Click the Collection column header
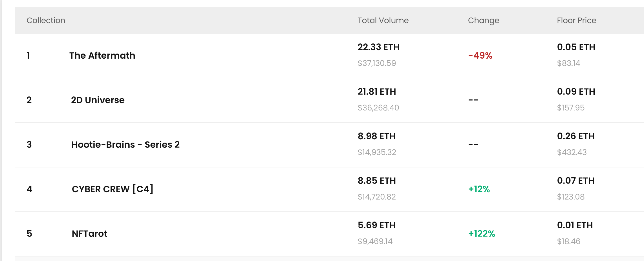 click(46, 20)
